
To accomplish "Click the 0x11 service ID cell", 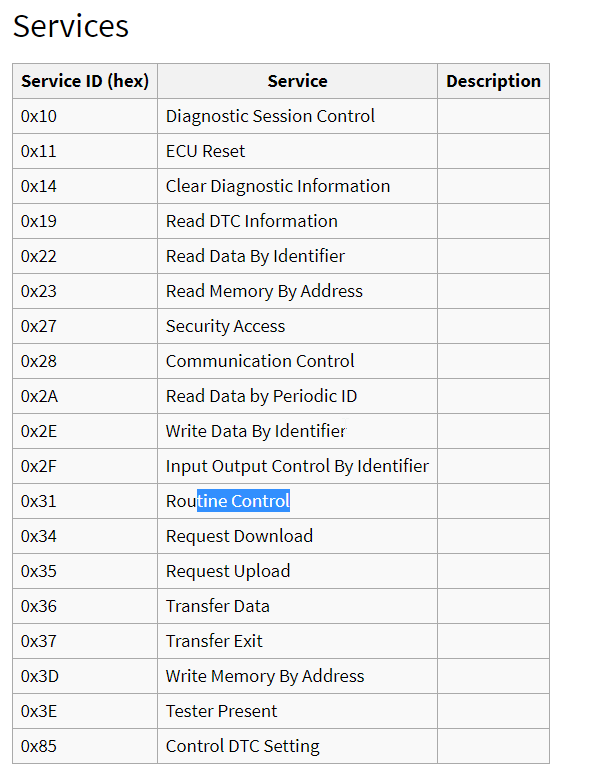I will coord(85,151).
